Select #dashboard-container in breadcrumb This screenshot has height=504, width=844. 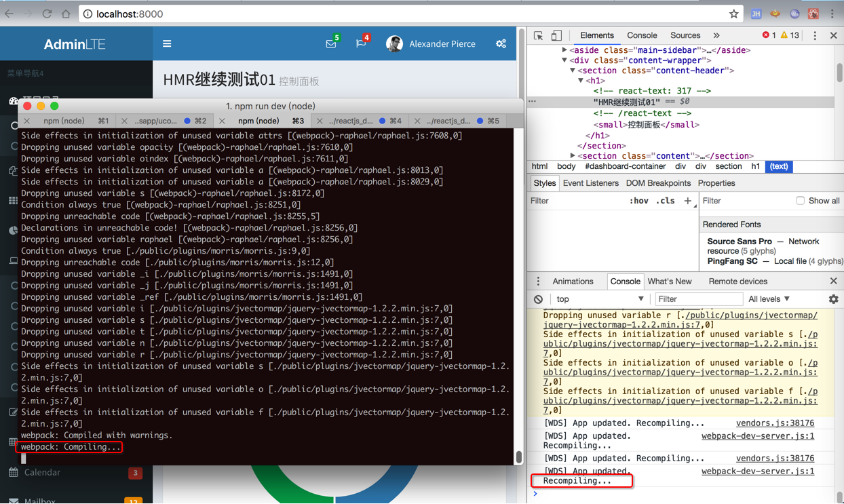626,166
